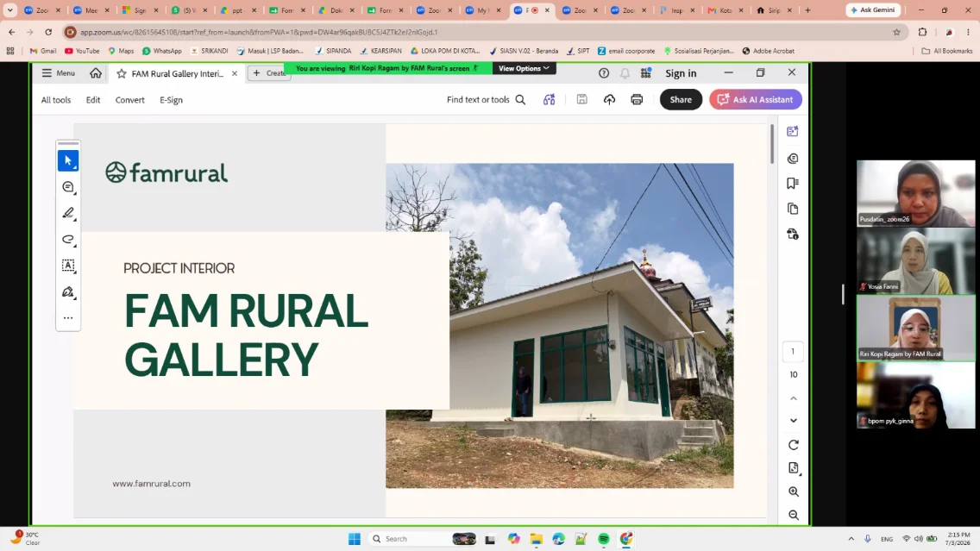980x551 pixels.
Task: Open more tools ellipsis in quick toolbar
Action: pos(68,318)
